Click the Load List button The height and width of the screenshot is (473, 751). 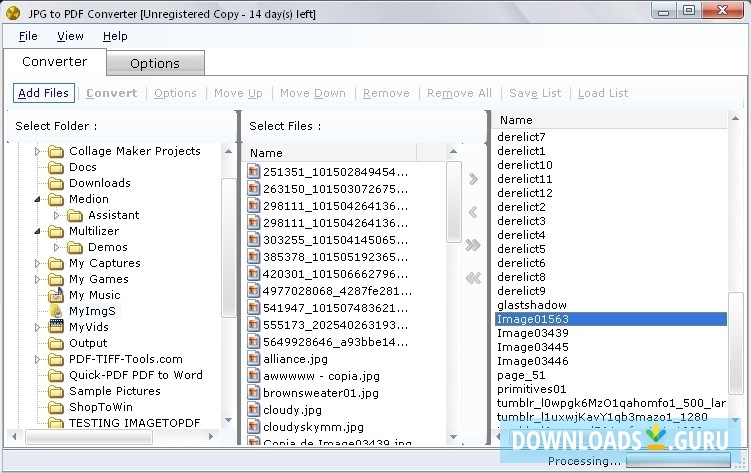coord(603,93)
